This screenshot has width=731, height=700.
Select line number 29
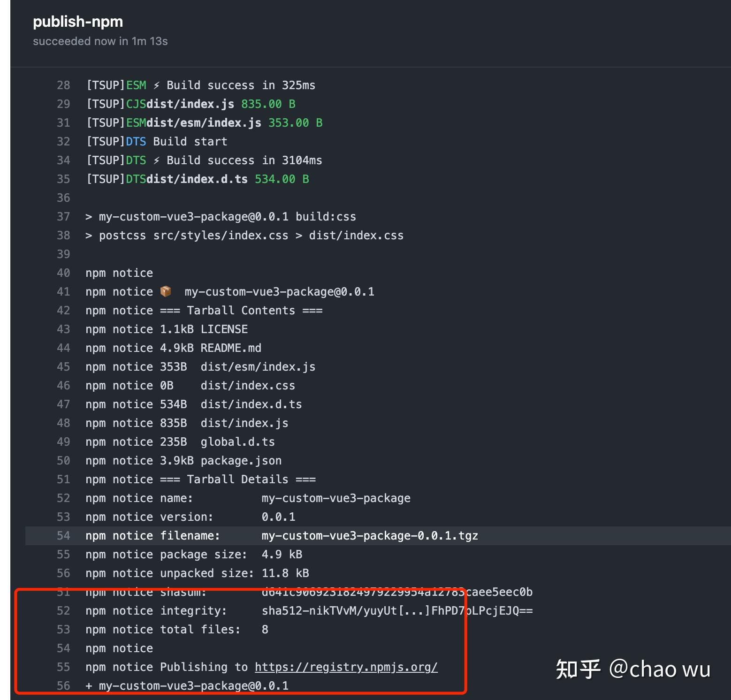point(63,104)
